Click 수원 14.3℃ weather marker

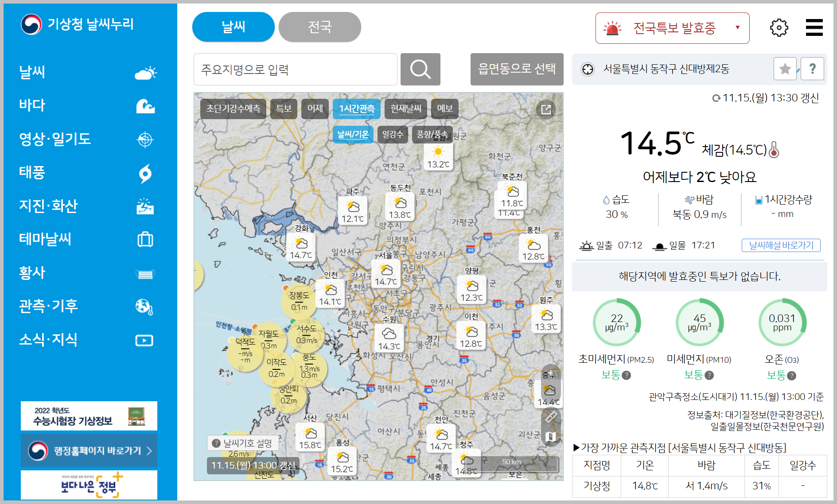tap(389, 339)
